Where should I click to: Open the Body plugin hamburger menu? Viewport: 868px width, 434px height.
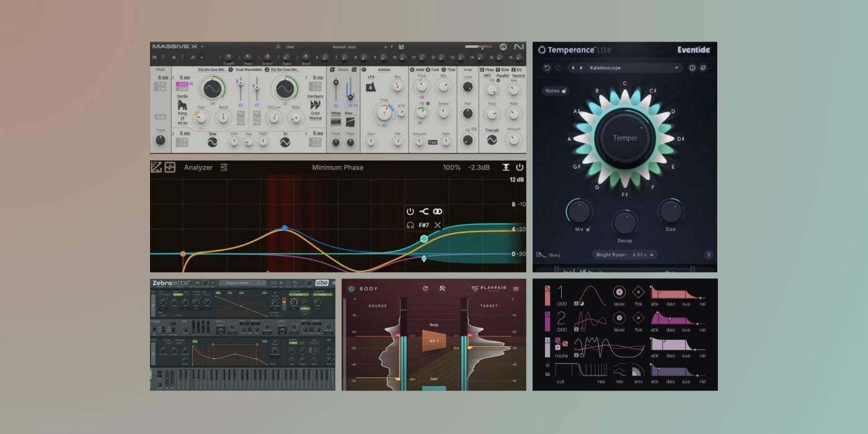[x=516, y=288]
